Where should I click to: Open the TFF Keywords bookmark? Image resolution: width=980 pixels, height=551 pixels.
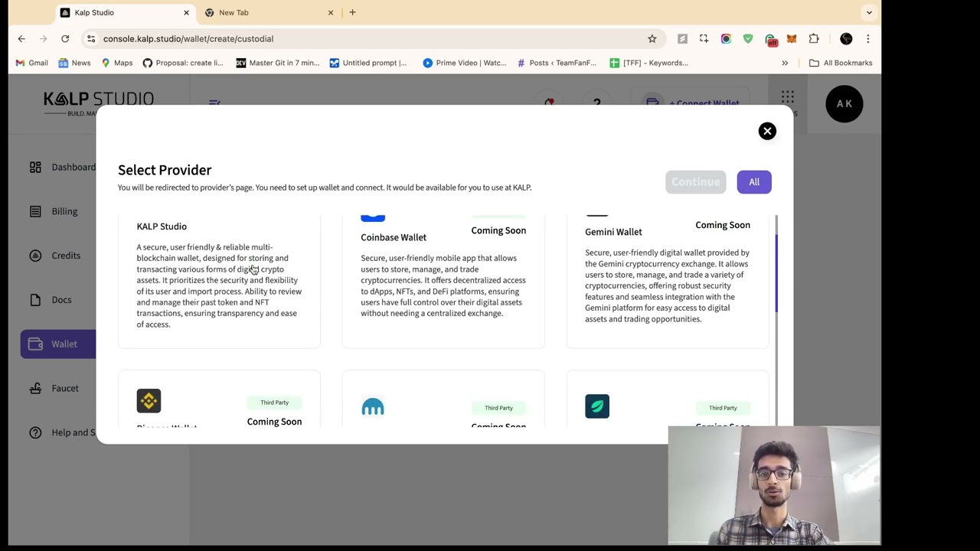(648, 63)
